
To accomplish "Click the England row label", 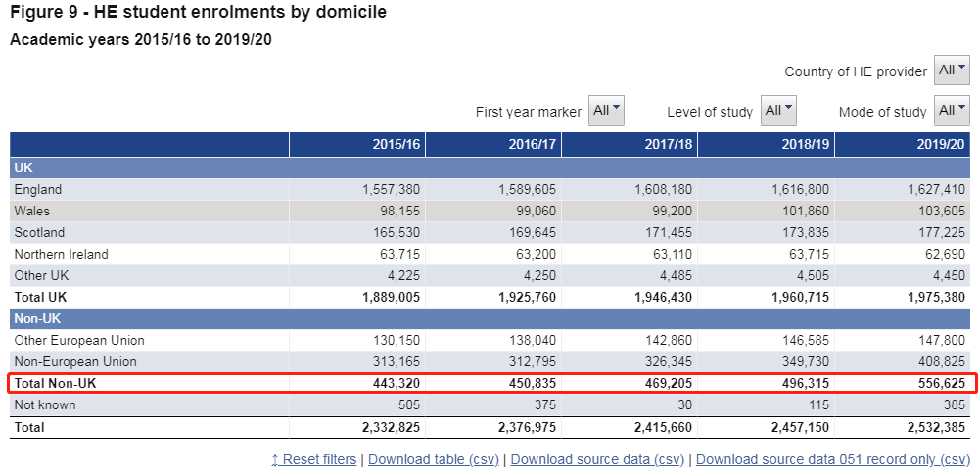I will [38, 189].
